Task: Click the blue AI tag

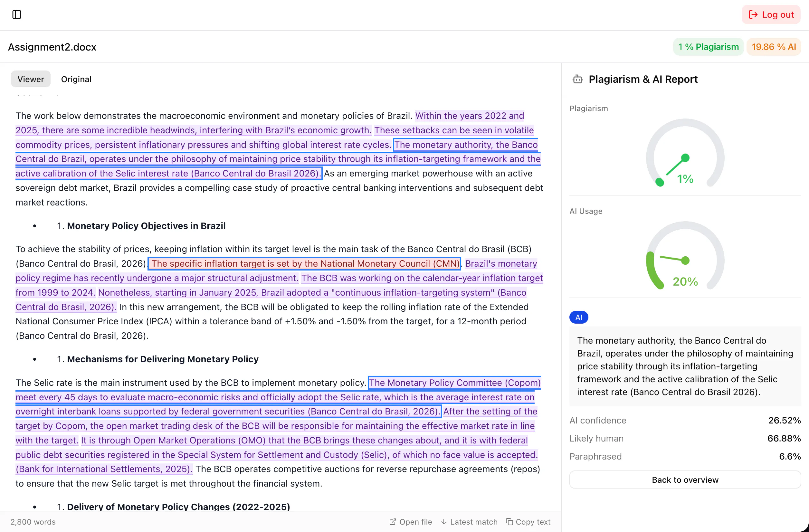Action: pyautogui.click(x=578, y=318)
